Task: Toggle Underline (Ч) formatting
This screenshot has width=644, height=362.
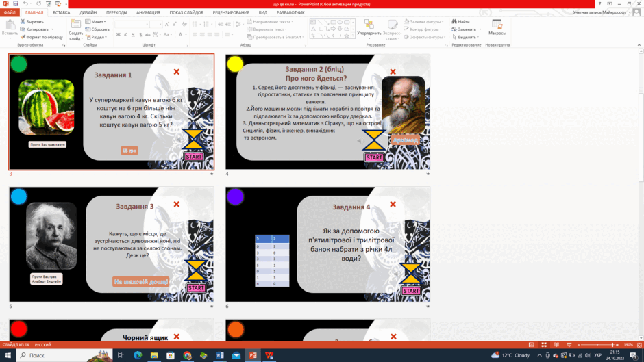Action: [133, 35]
